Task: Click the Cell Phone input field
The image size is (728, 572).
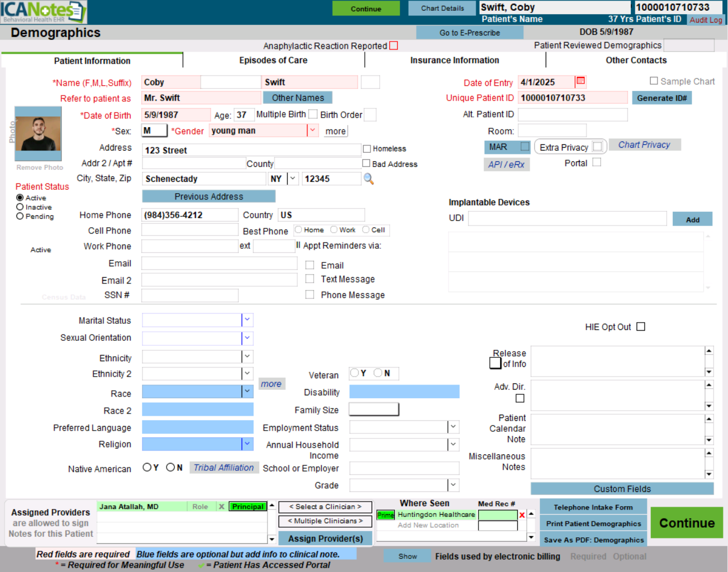Action: coord(190,230)
